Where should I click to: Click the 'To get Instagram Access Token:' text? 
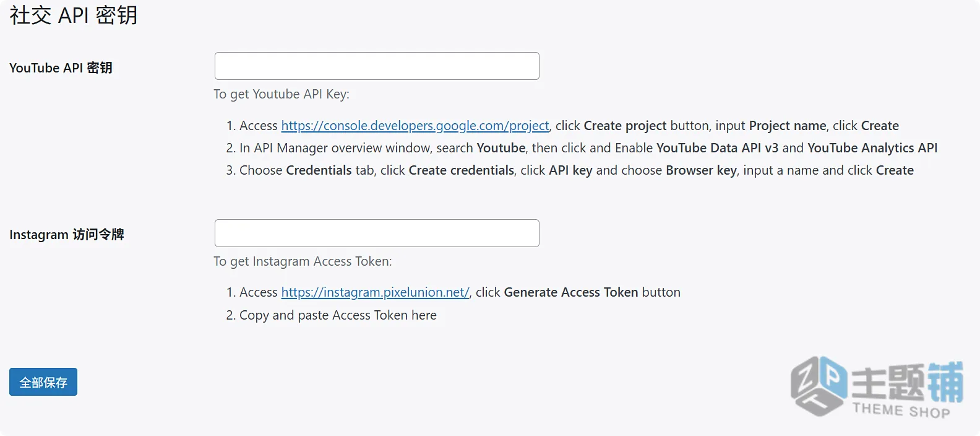coord(303,261)
